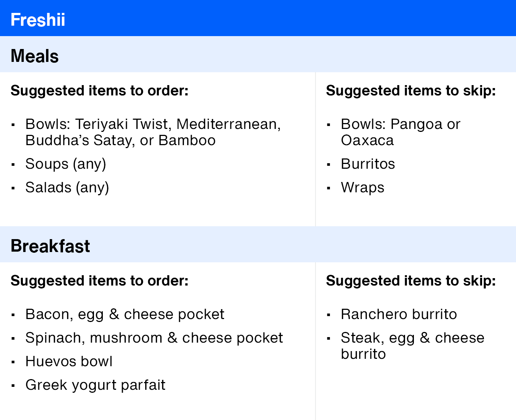Click the 'Salads (any)' item
Viewport: 516px width, 420px height.
click(67, 188)
